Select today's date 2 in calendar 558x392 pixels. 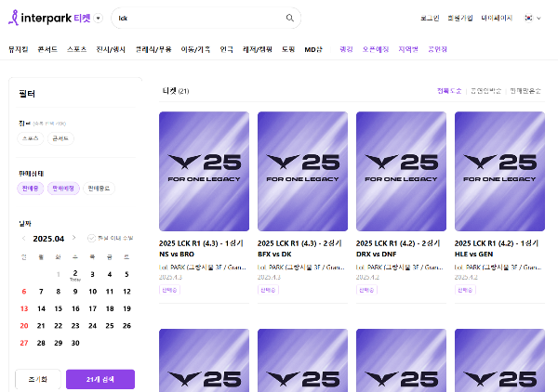pos(75,274)
